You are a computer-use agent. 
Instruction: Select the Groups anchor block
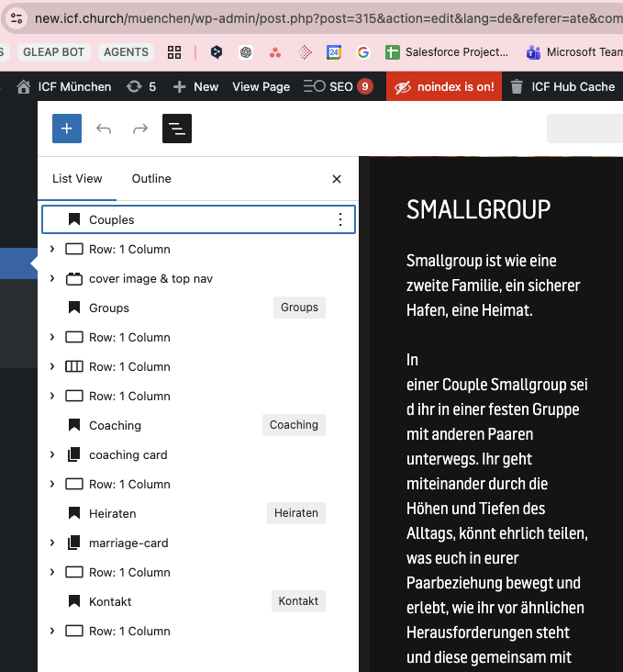click(x=109, y=308)
